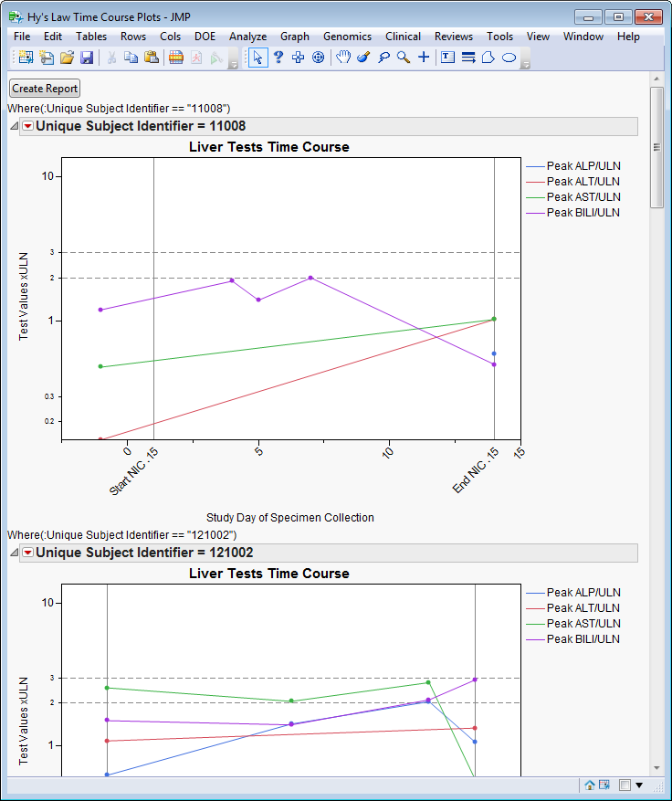Screen dimensions: 672x801
Task: Toggle the status bar checkbox
Action: tap(625, 785)
